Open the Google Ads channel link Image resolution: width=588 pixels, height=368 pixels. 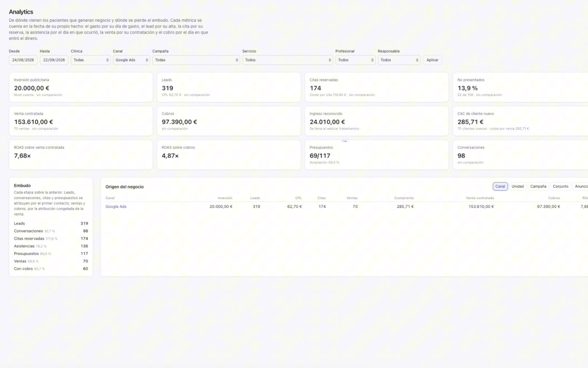(x=116, y=206)
